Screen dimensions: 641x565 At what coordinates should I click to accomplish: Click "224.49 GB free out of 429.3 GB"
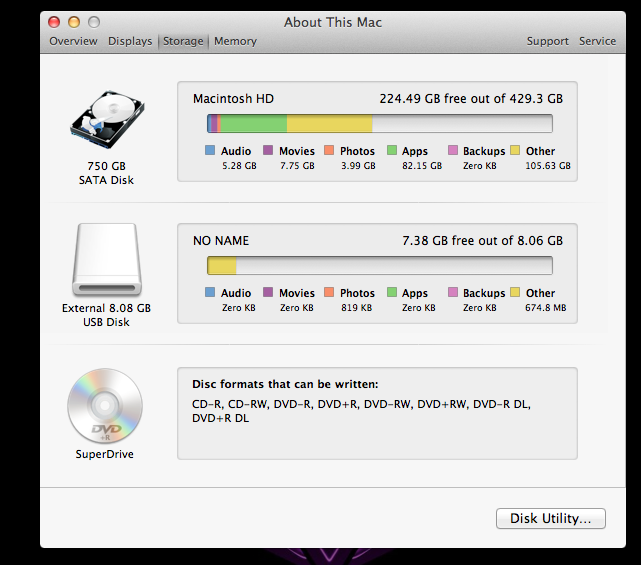471,99
